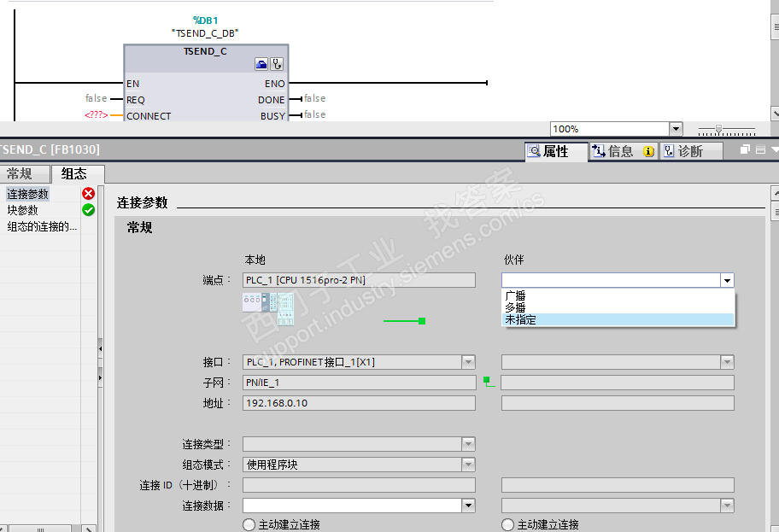This screenshot has height=532, width=779.
Task: Click the yellow info badge on 信息 tab
Action: 648,151
